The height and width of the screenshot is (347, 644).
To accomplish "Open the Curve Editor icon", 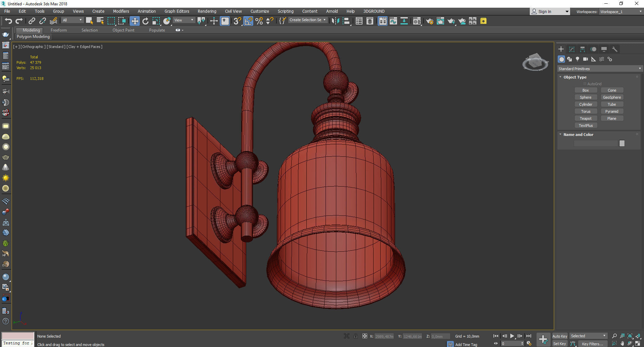I will tap(393, 21).
